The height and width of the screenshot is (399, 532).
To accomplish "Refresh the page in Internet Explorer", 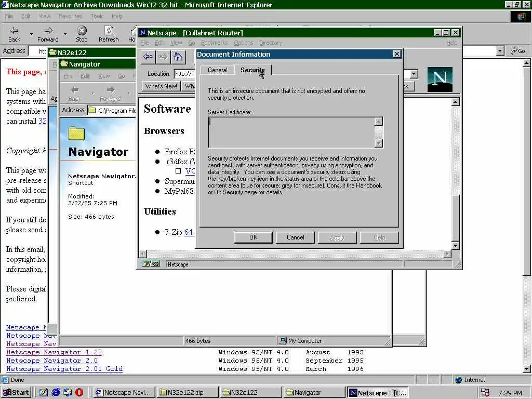I will pyautogui.click(x=109, y=34).
